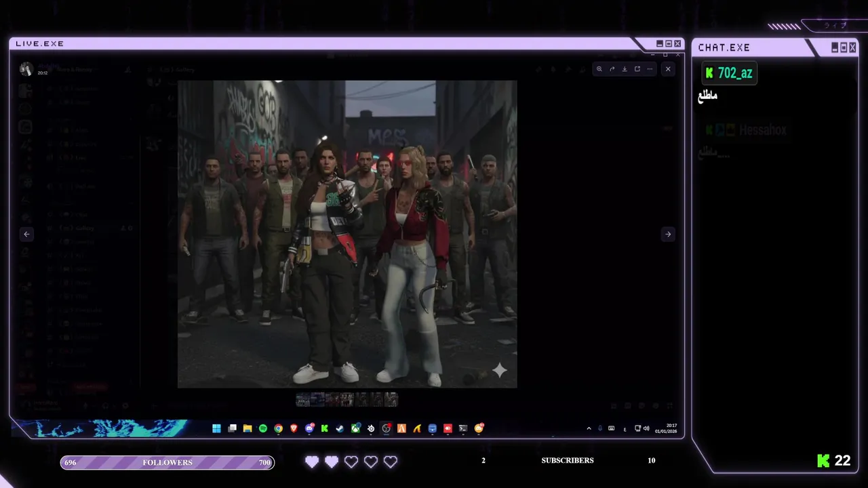The image size is (868, 488).
Task: Open network settings in system tray
Action: point(637,428)
